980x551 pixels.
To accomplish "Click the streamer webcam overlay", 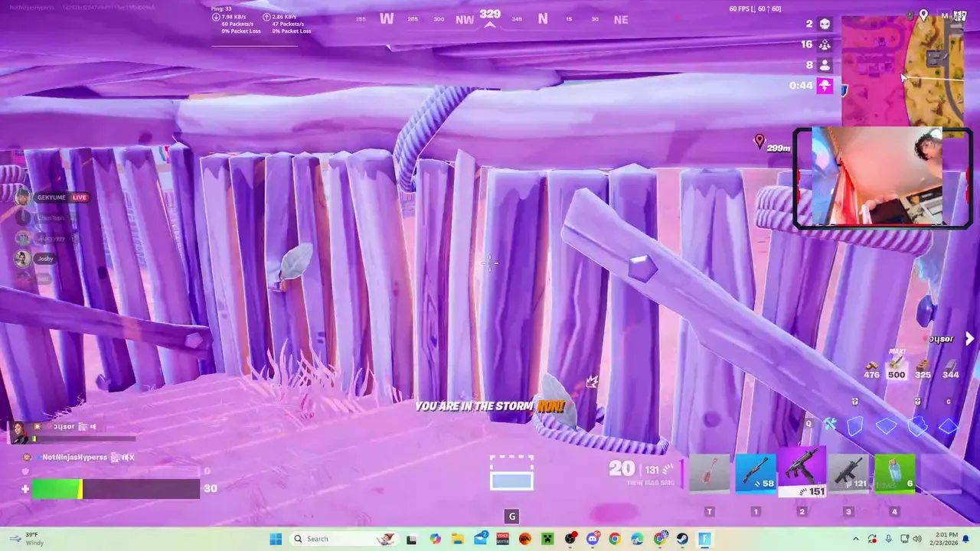I will 882,178.
